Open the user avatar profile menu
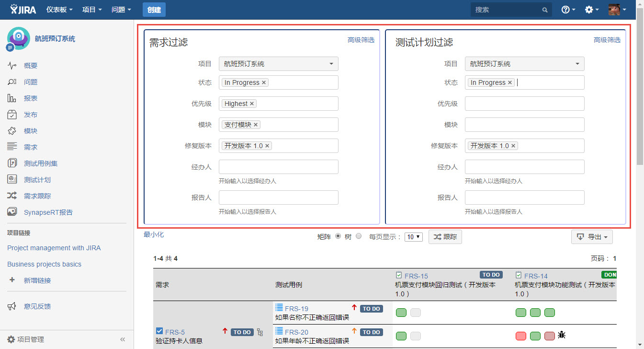644x349 pixels. 617,10
